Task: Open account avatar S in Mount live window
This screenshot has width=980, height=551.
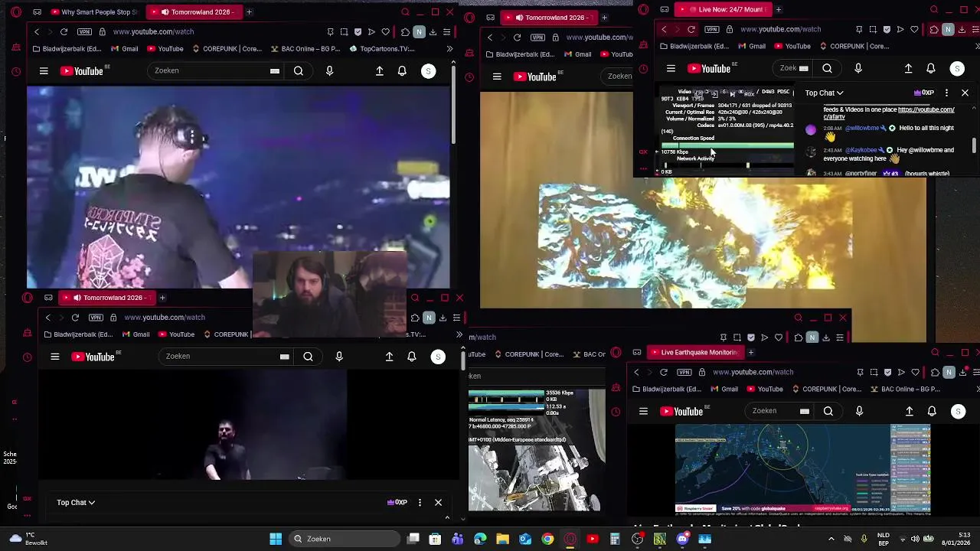Action: coord(957,68)
